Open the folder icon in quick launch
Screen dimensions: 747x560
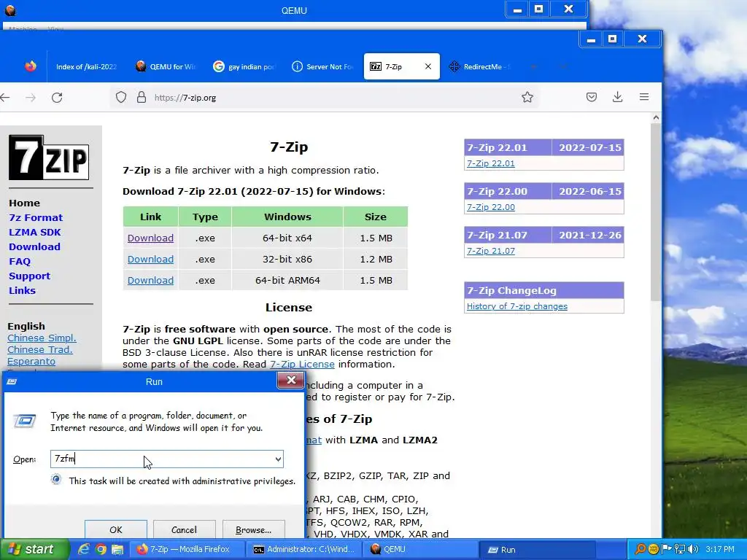click(117, 549)
